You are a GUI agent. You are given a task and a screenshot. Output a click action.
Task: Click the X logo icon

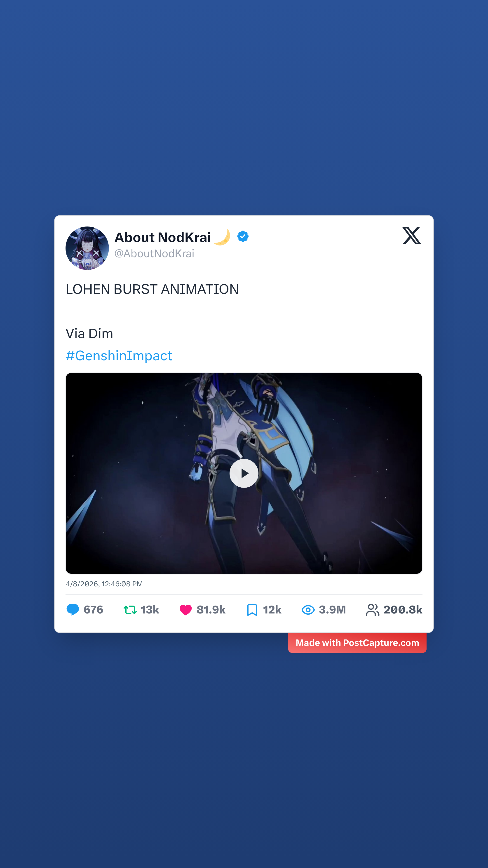pos(412,236)
